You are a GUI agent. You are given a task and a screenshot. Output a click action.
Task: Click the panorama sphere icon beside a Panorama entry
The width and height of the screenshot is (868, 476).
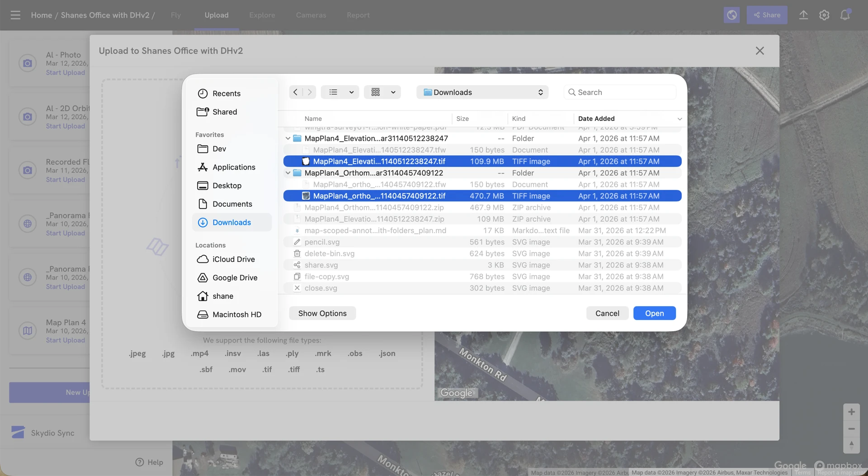(x=28, y=224)
